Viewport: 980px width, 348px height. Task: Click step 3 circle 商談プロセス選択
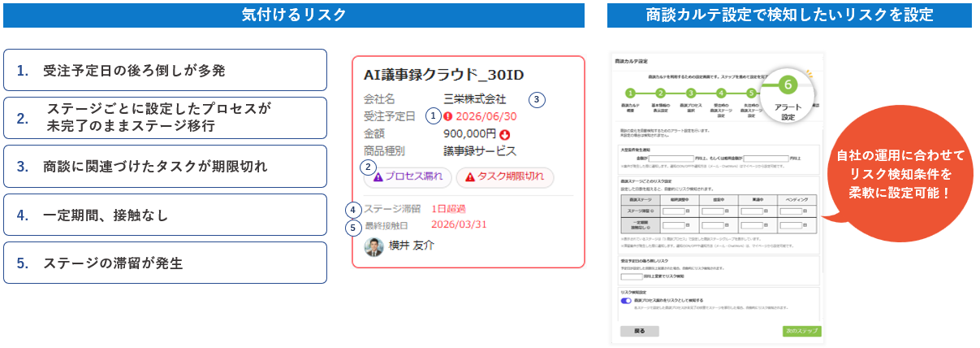(690, 94)
